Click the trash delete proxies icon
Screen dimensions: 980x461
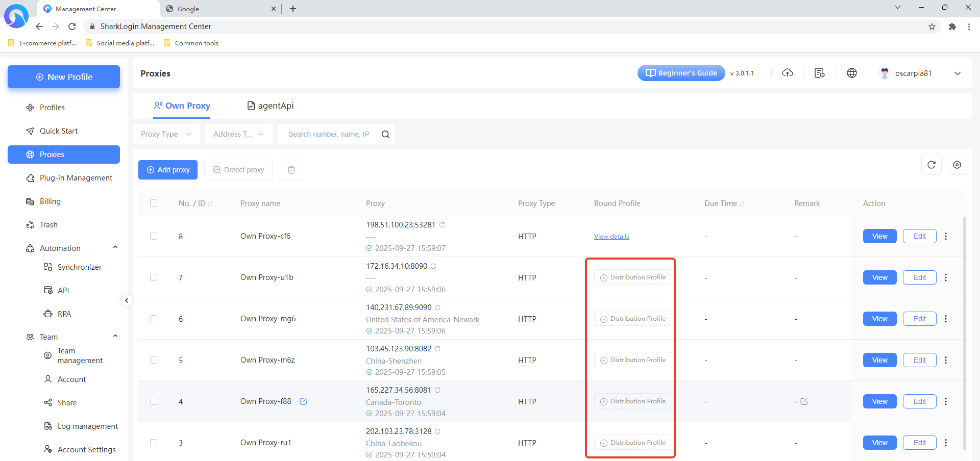pyautogui.click(x=291, y=170)
